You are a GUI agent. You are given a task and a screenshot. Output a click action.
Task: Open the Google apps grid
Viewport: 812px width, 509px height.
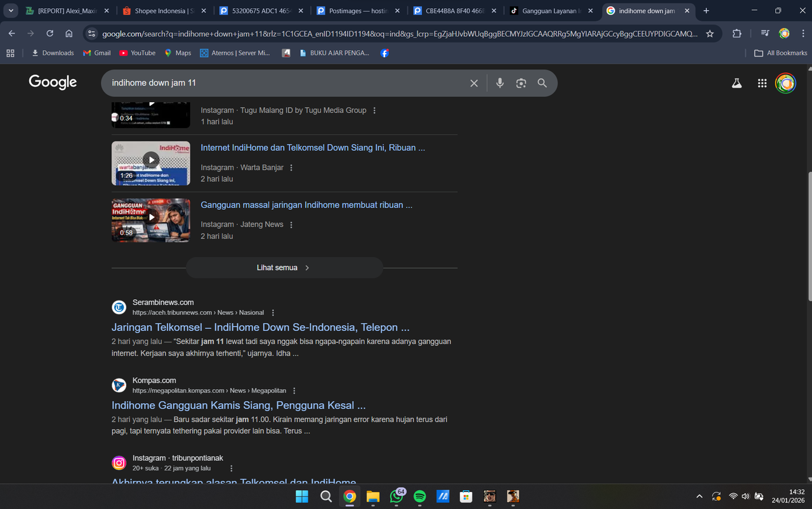(763, 83)
